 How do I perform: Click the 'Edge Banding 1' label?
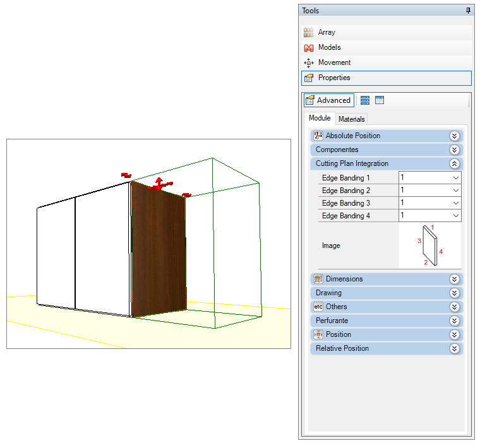point(346,178)
